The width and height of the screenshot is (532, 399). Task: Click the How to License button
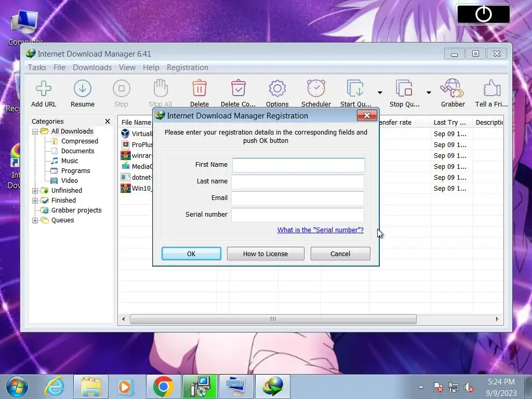(x=265, y=254)
